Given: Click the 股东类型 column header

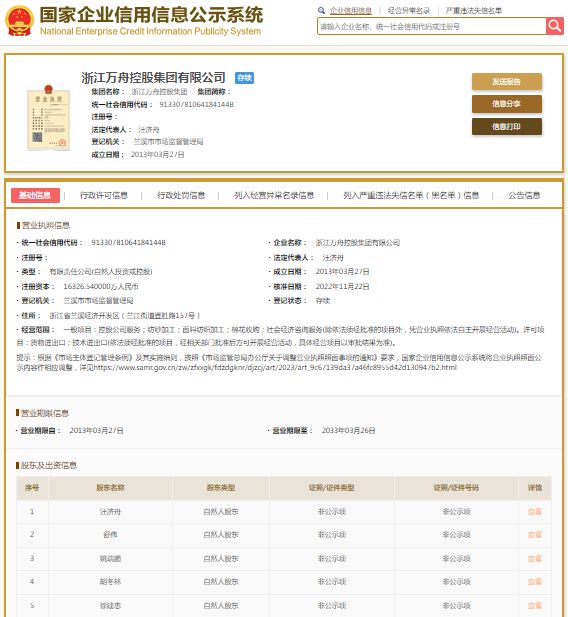Looking at the screenshot, I should coord(221,488).
